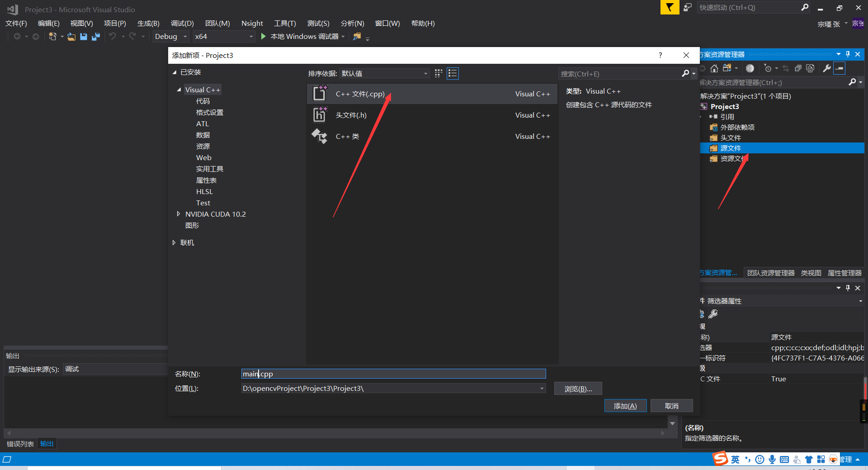Click collapse all icon in Solution Explorer
Screen dimensions: 868x470
point(798,68)
